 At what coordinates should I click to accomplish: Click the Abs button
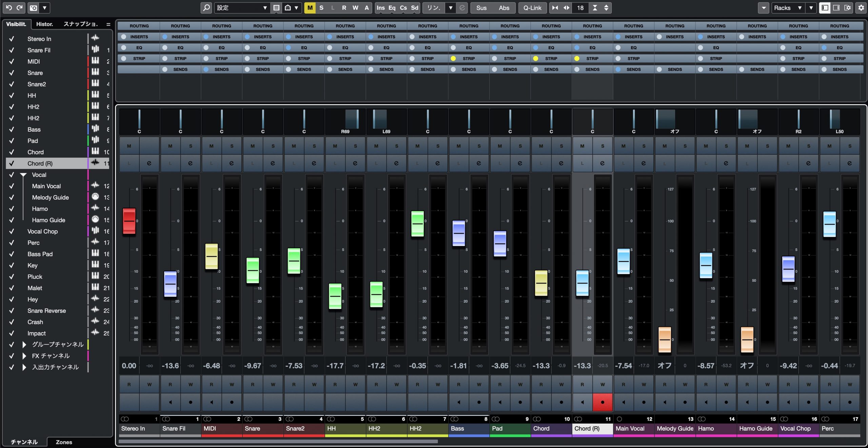click(504, 7)
